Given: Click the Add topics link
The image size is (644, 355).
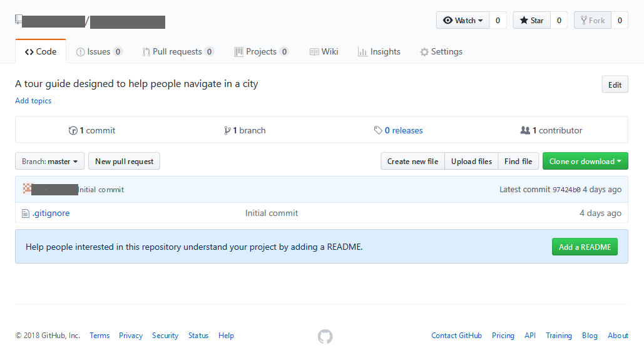Looking at the screenshot, I should tap(33, 101).
